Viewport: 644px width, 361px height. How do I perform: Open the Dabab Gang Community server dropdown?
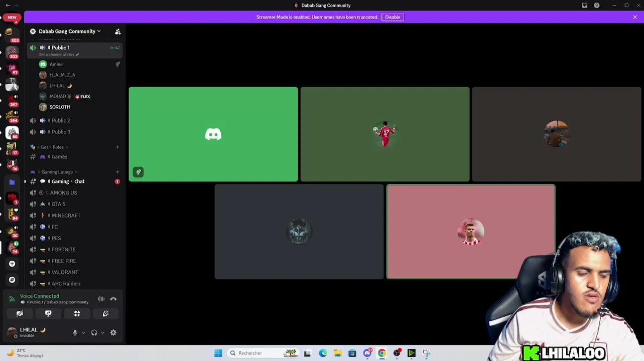[70, 31]
